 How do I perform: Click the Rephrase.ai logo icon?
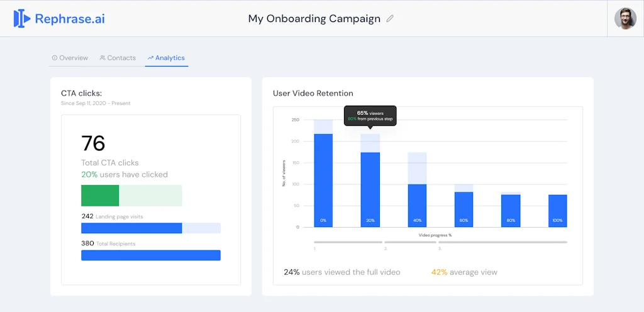pyautogui.click(x=22, y=19)
